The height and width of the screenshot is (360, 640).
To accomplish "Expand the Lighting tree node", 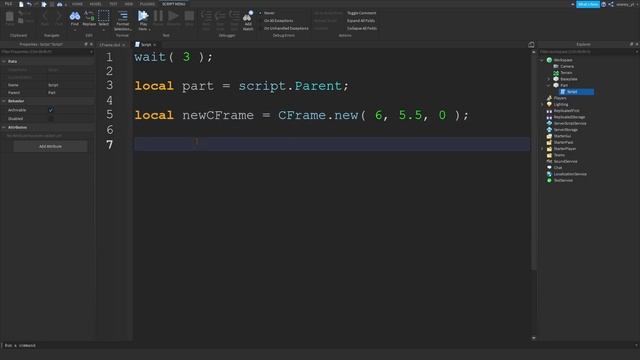I will coord(542,104).
